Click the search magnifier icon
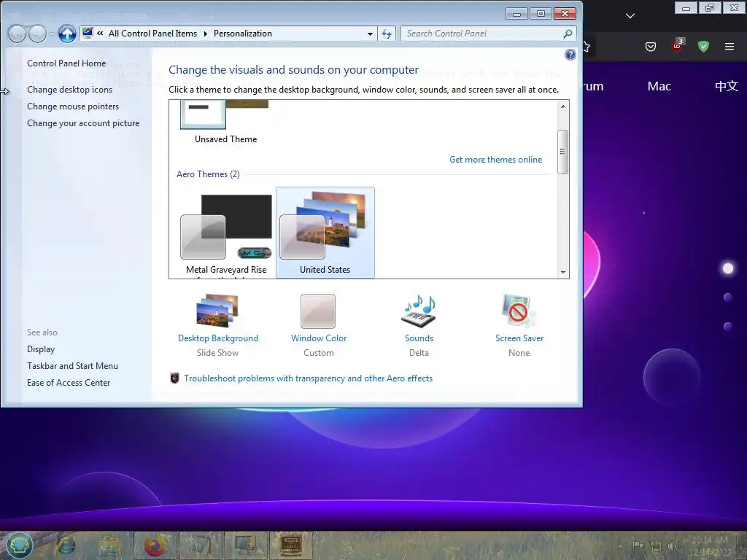The image size is (747, 560). 568,34
